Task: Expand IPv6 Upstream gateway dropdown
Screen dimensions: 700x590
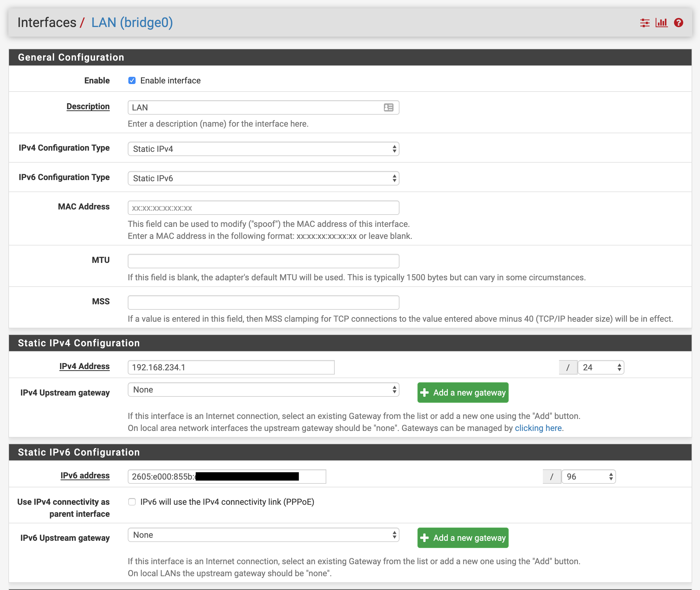Action: (x=263, y=535)
